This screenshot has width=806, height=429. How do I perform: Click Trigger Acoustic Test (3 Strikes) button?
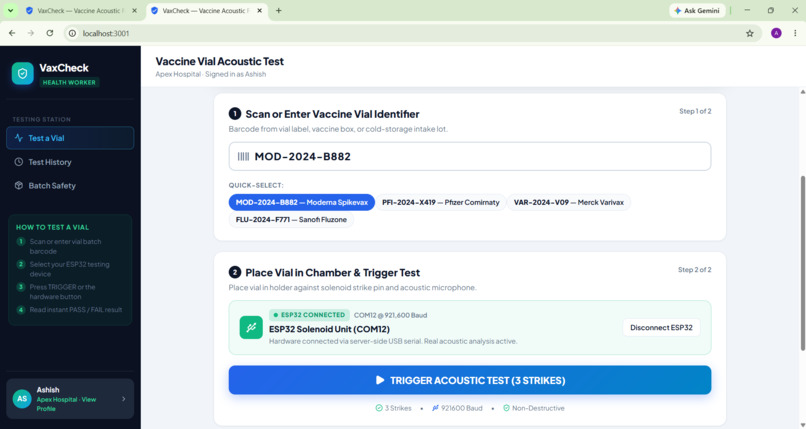click(470, 380)
